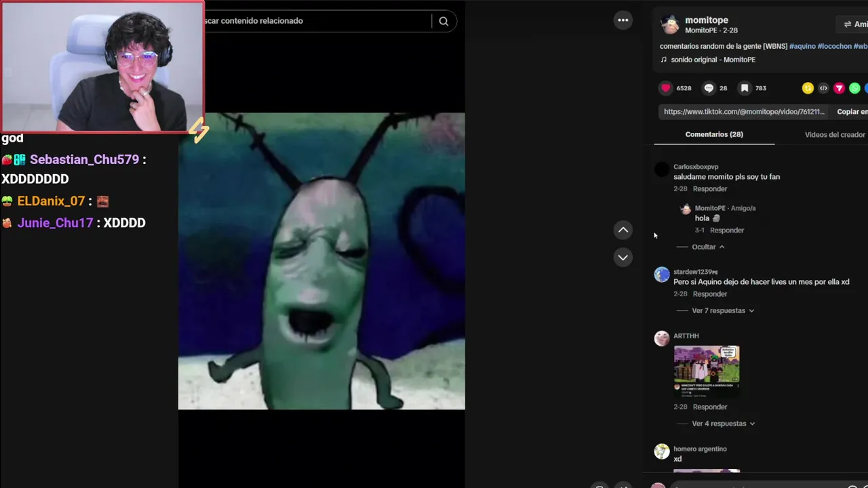Click 'saludame momito pls soy tu fan' comment
Image resolution: width=868 pixels, height=488 pixels.
point(726,177)
